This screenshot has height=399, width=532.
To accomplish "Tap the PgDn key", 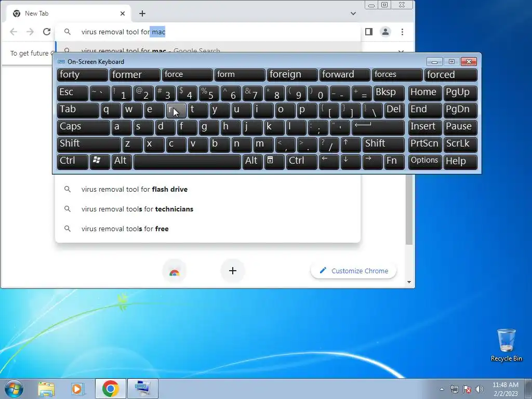I will tap(460, 110).
